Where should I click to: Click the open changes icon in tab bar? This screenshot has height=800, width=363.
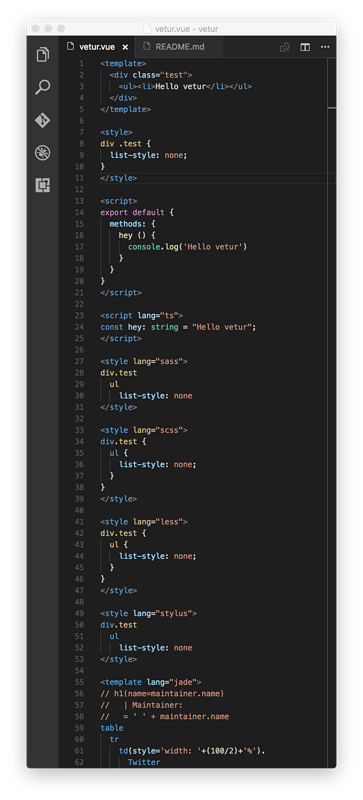pyautogui.click(x=285, y=47)
